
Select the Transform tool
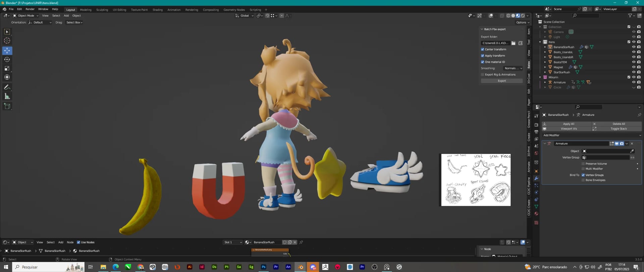click(x=7, y=77)
